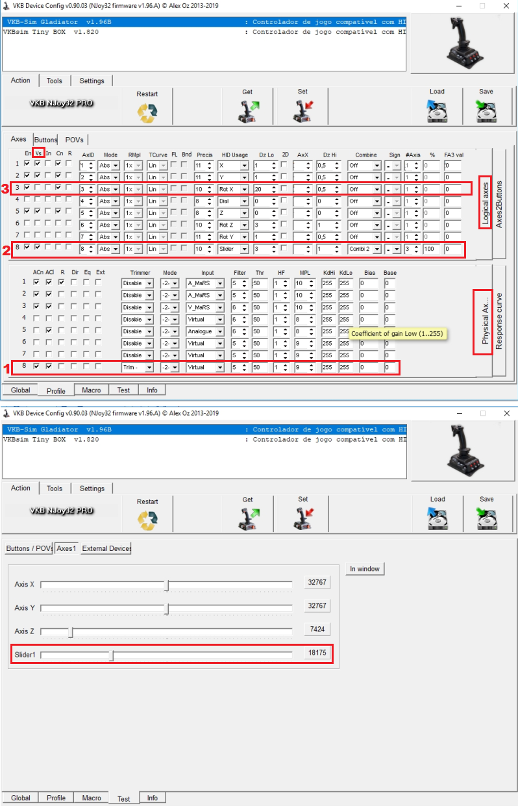Tick the R checkbox for logical axis 6
Viewport: 518px width, 812px height.
pos(69,223)
